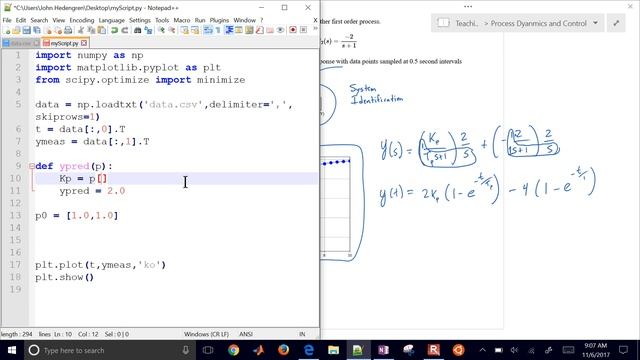Toggle synchronized vertical scrolling
This screenshot has height=360, width=640.
tap(184, 30)
